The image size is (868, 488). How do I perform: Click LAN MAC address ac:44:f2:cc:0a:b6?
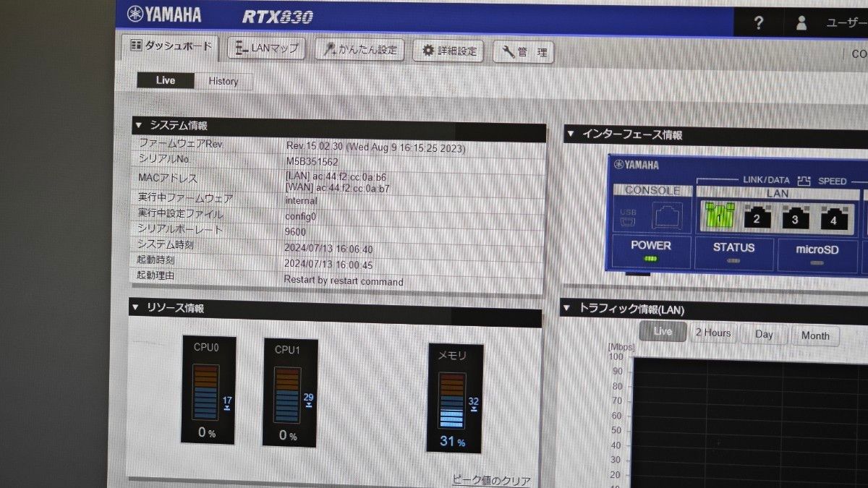point(337,176)
